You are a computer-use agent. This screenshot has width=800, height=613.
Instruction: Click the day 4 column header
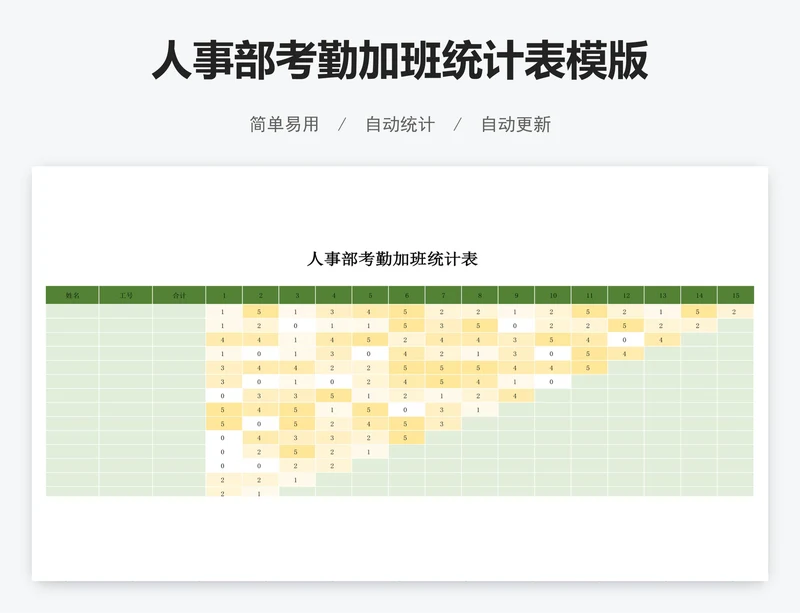[334, 296]
